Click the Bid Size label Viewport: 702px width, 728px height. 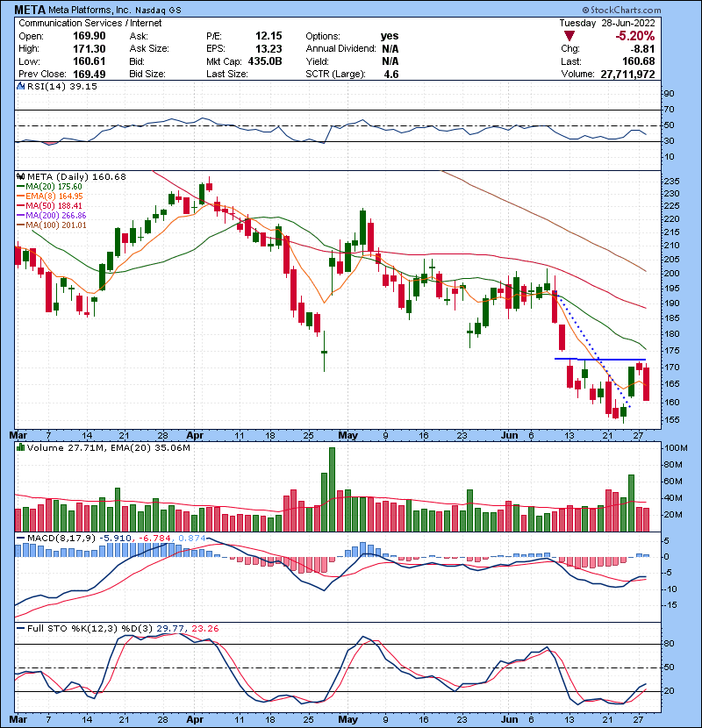click(147, 74)
